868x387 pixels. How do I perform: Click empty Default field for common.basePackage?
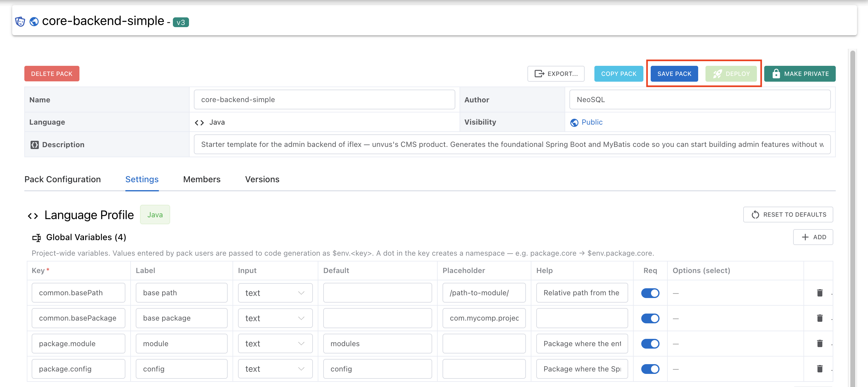point(377,318)
